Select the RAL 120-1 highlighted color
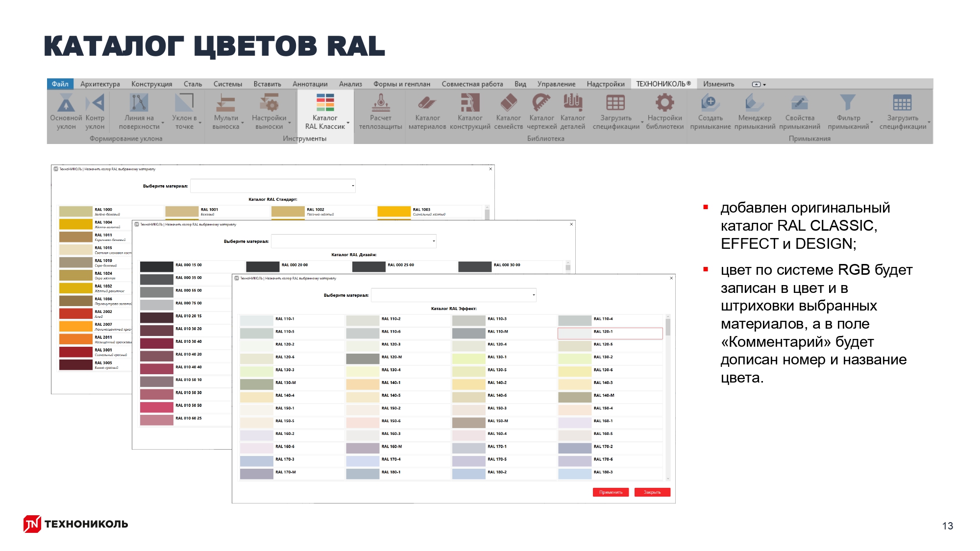The height and width of the screenshot is (551, 980). pos(610,334)
